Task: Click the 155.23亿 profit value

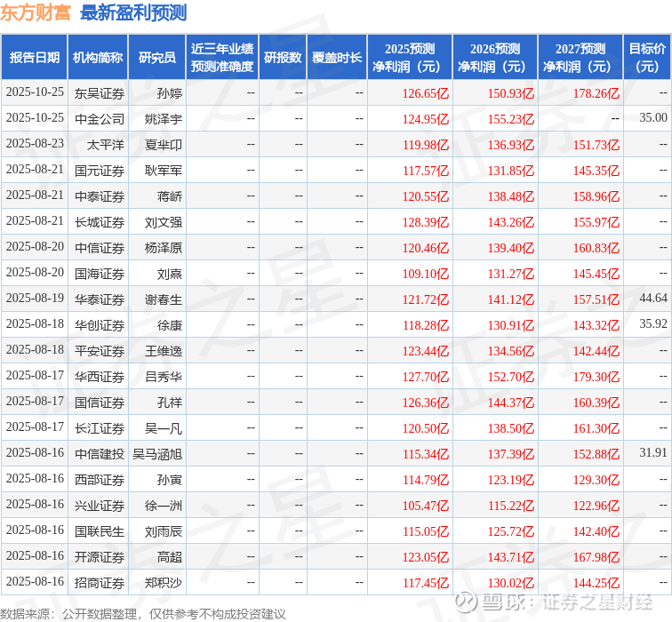Action: (x=511, y=119)
